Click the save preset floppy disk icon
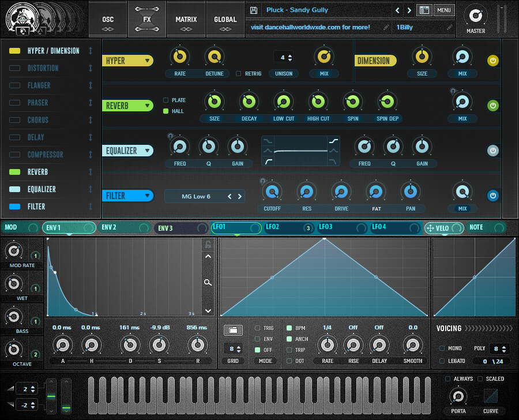Image resolution: width=519 pixels, height=420 pixels. [x=254, y=10]
